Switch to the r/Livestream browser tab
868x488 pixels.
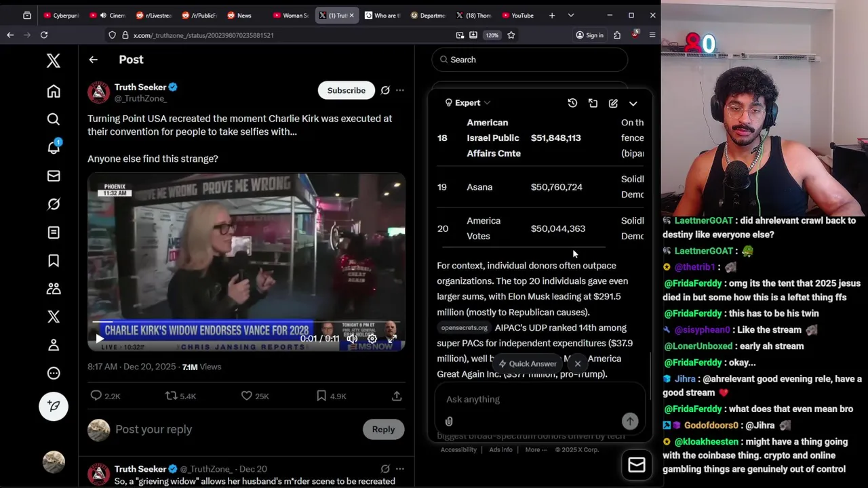click(153, 15)
